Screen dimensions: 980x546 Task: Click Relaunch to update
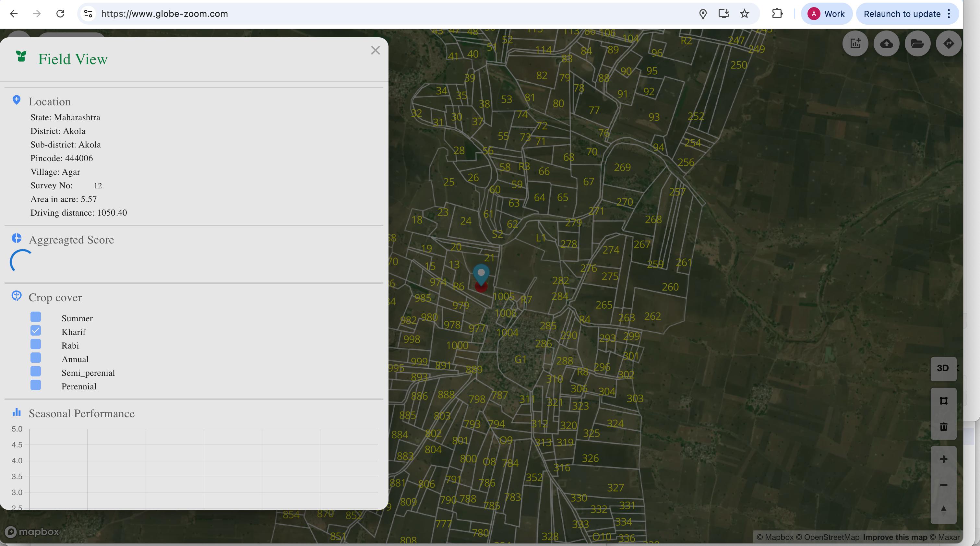coord(901,14)
